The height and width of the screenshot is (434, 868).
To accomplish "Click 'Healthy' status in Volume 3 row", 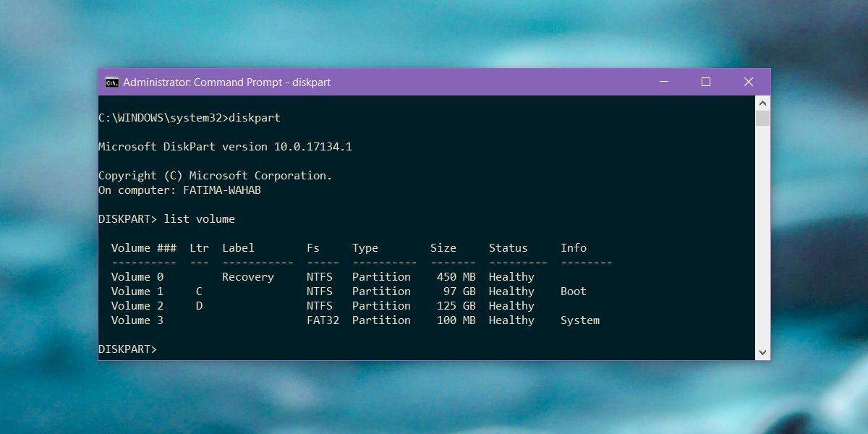I will point(511,320).
